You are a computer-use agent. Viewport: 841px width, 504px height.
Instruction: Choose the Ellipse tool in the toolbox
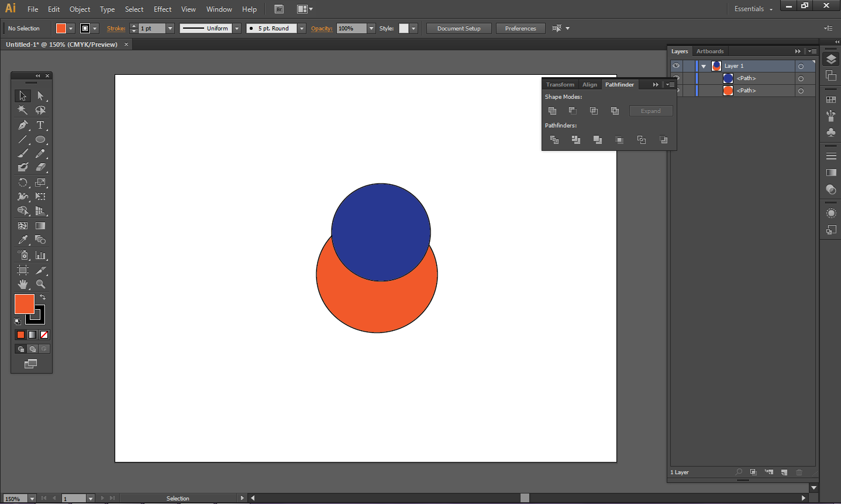pos(40,140)
